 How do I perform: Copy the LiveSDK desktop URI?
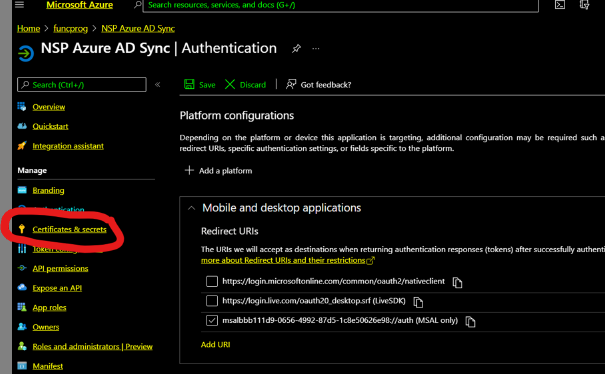[x=418, y=302]
